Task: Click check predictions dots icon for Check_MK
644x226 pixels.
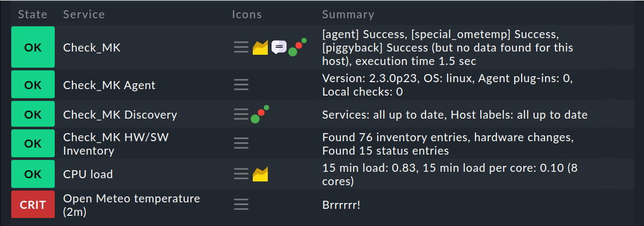Action: pyautogui.click(x=297, y=47)
